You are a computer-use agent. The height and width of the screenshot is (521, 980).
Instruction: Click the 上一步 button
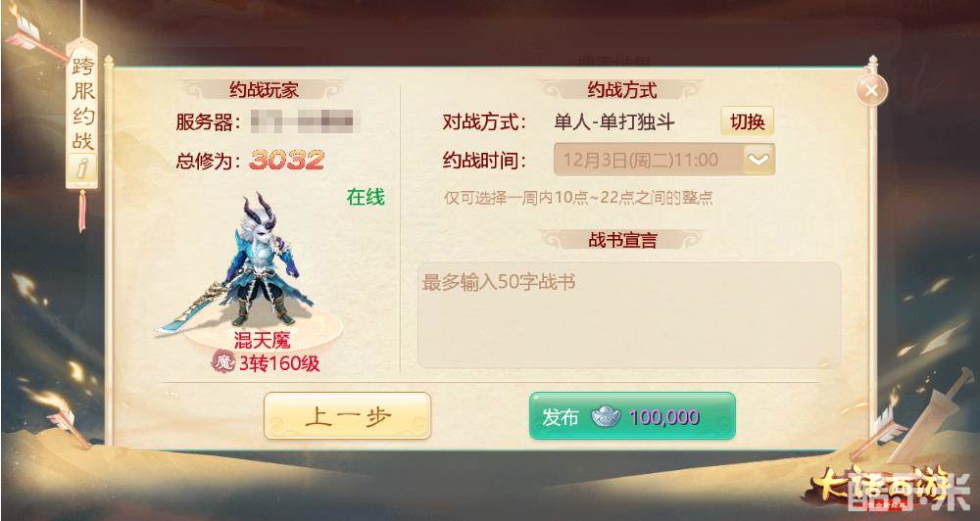[347, 416]
